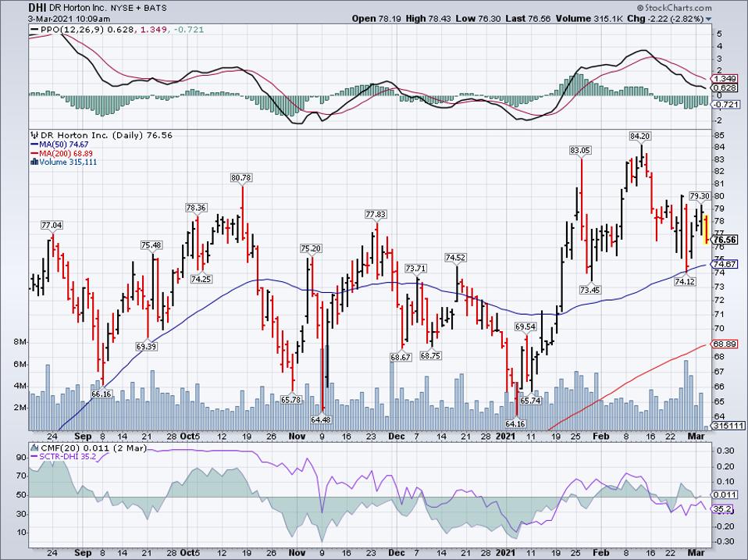
Task: Click the Chg -2.22 (-2.82%) header value
Action: point(665,19)
